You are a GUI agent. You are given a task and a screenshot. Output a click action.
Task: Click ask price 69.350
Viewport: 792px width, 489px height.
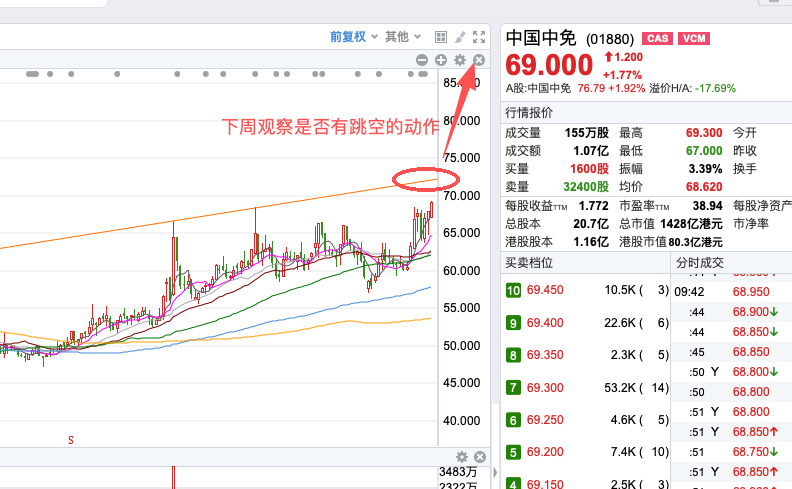pyautogui.click(x=545, y=355)
